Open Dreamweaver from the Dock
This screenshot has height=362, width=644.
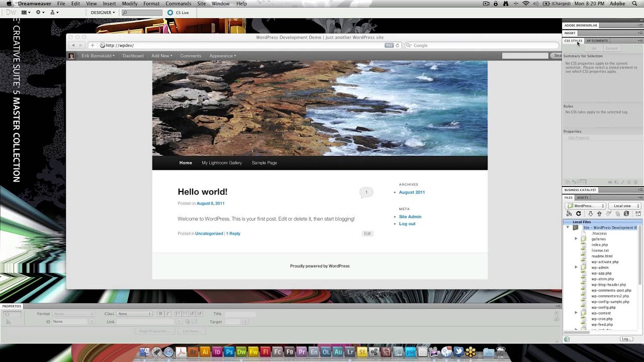(x=242, y=352)
